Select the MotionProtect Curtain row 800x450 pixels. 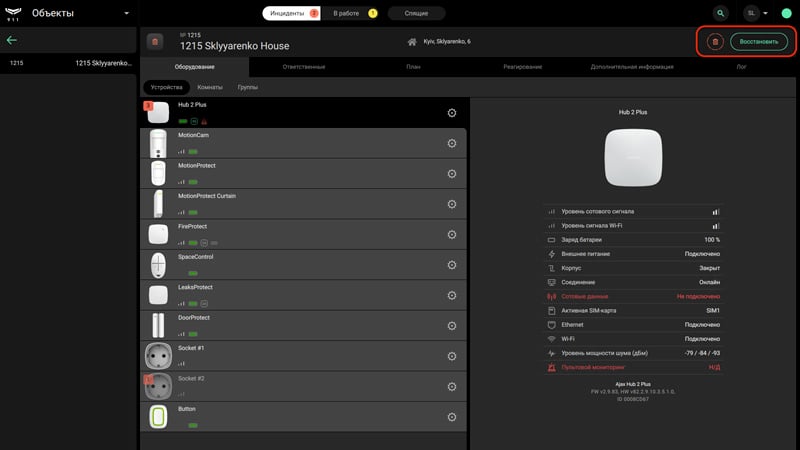click(303, 204)
